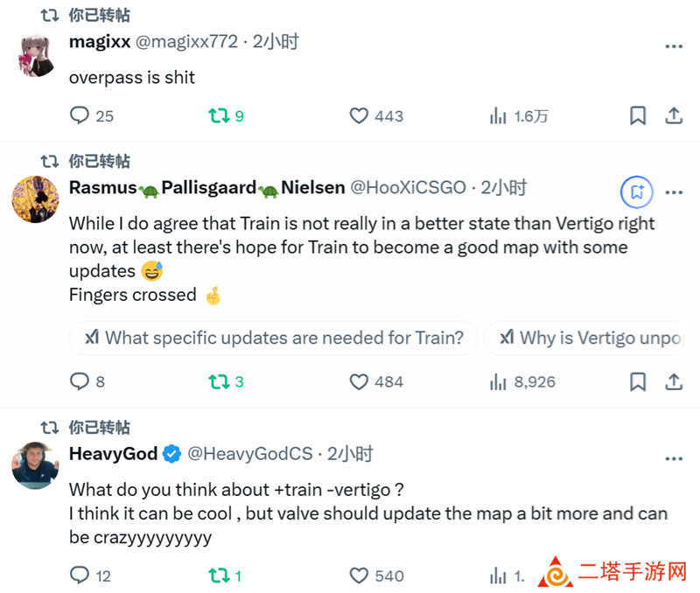Open more options for HooXi's tweet
Image resolution: width=700 pixels, height=593 pixels.
tap(674, 192)
